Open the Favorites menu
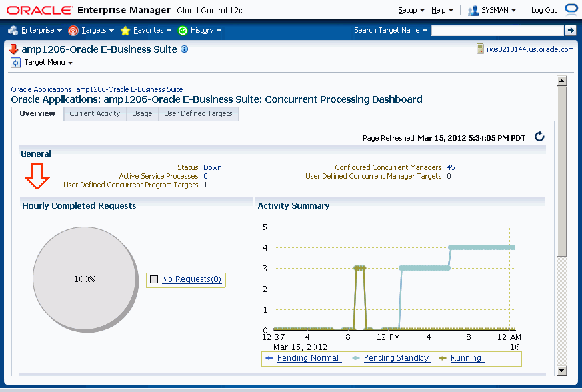This screenshot has width=582, height=392. [x=152, y=31]
